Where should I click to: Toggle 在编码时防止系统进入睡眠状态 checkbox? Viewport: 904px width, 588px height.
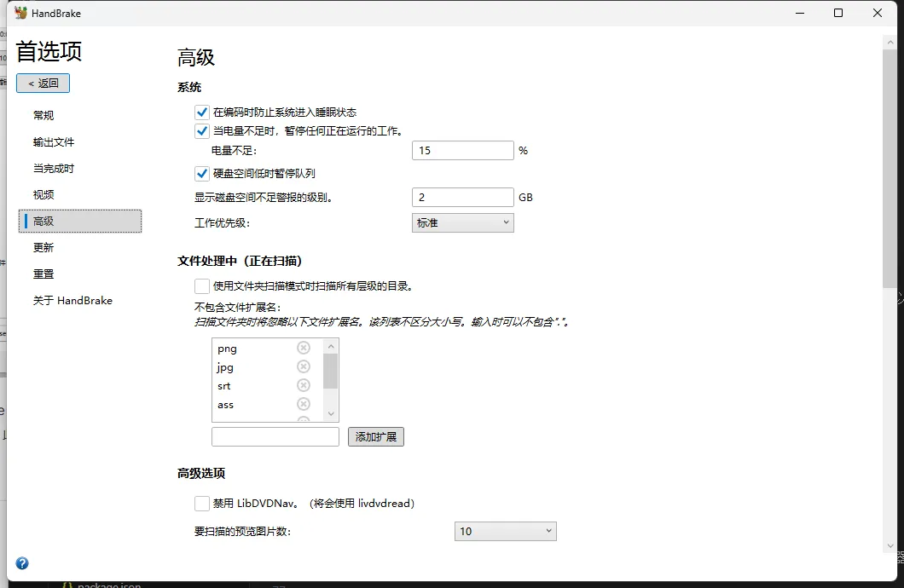pos(202,112)
